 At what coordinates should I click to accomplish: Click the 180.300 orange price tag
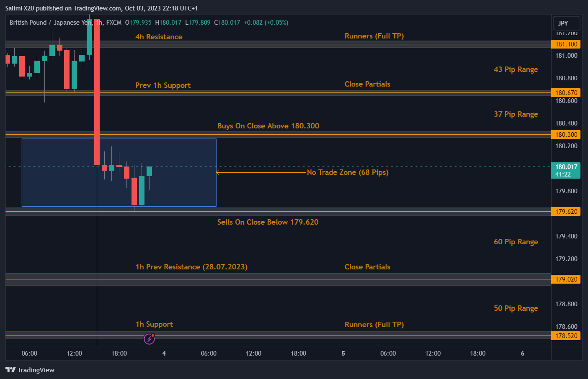click(x=566, y=135)
